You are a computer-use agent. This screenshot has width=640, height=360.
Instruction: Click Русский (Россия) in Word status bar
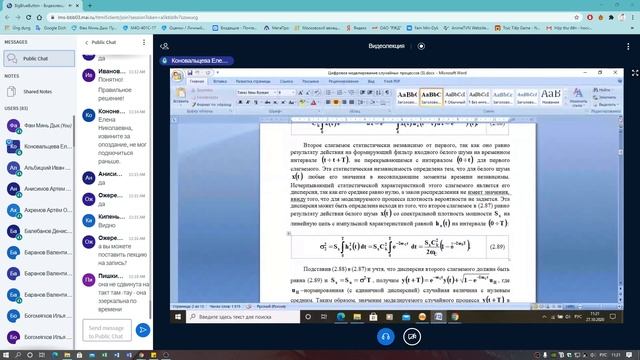tap(271, 307)
